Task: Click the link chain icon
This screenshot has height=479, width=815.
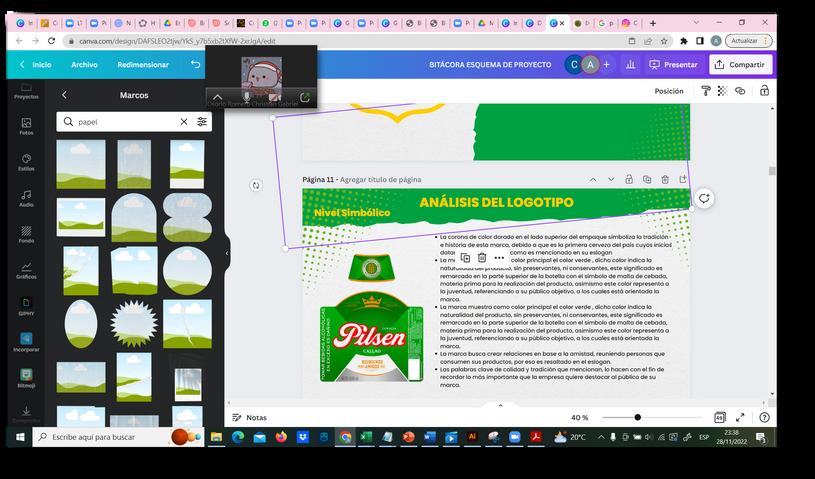Action: [x=740, y=91]
